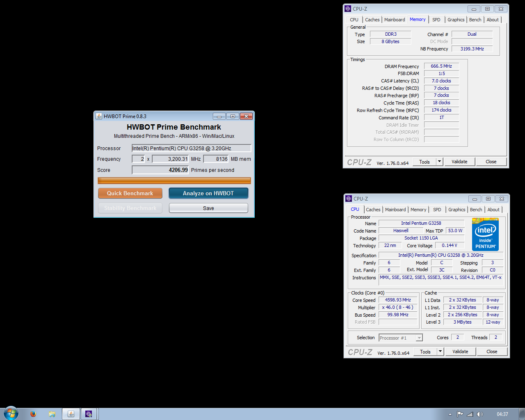Screen dimensions: 525x420
Task: Click Save in HWBOT Prime
Action: click(208, 208)
